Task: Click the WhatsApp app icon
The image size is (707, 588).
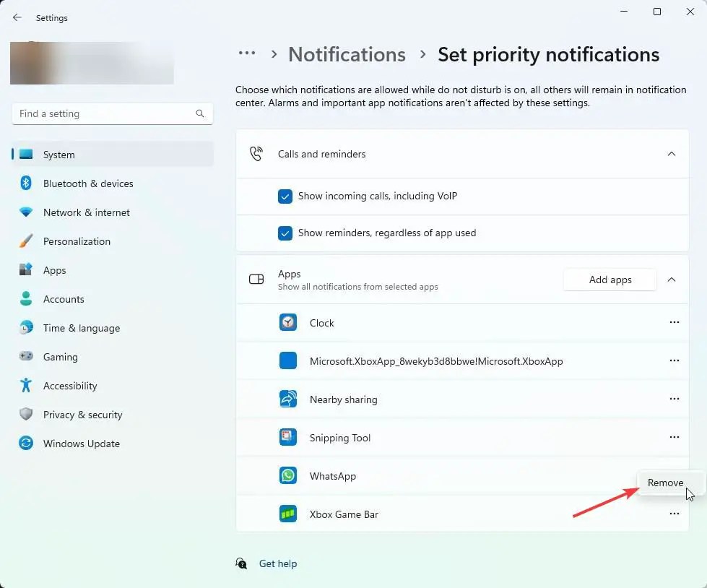Action: coord(288,475)
